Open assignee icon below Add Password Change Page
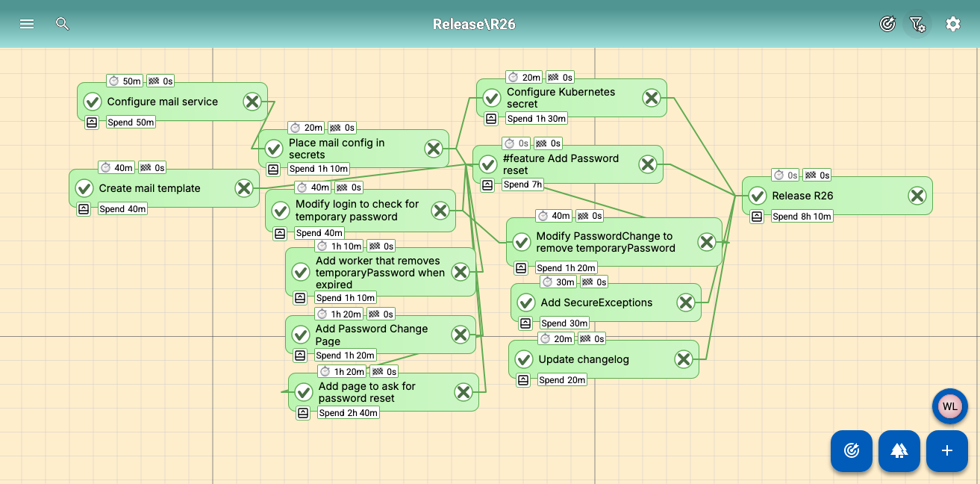The image size is (980, 484). pos(300,356)
